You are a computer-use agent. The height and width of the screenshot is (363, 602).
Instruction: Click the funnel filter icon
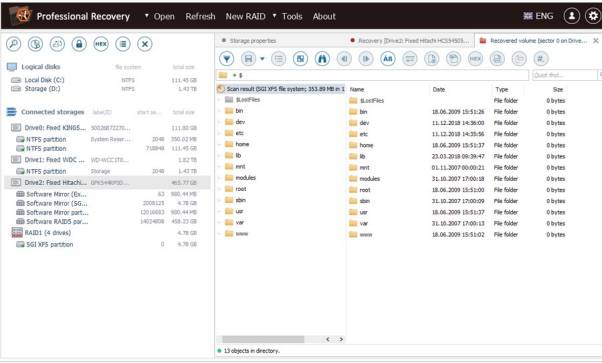[227, 59]
